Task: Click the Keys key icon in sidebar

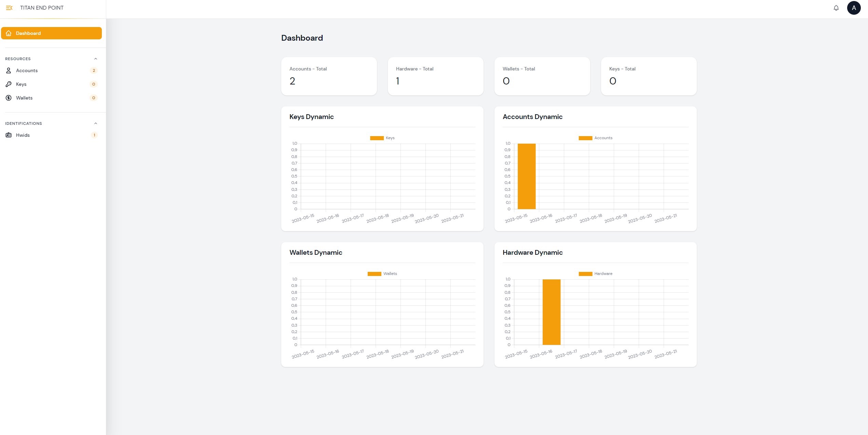Action: [9, 84]
